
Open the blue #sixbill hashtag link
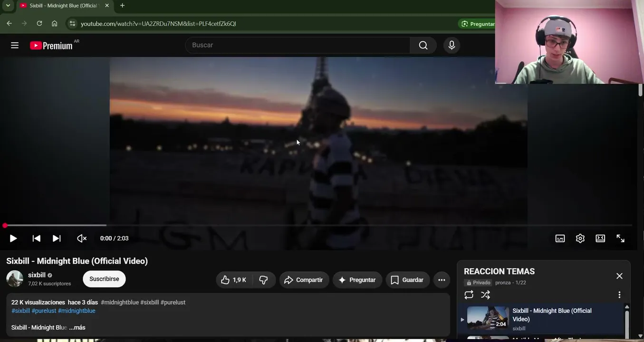pos(20,311)
